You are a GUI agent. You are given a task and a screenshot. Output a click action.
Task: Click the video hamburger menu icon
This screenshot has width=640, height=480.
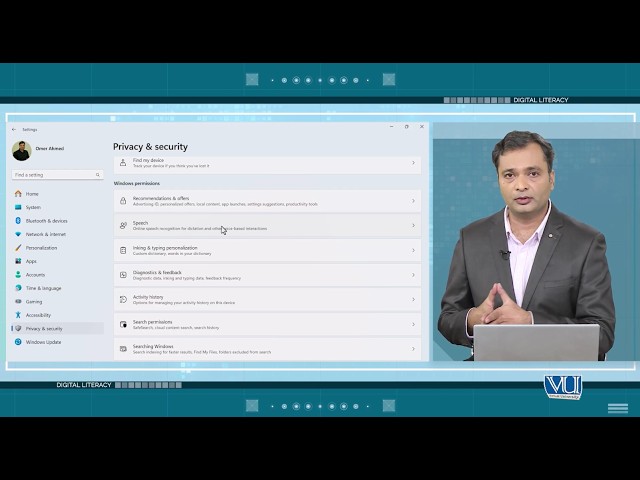coord(618,408)
